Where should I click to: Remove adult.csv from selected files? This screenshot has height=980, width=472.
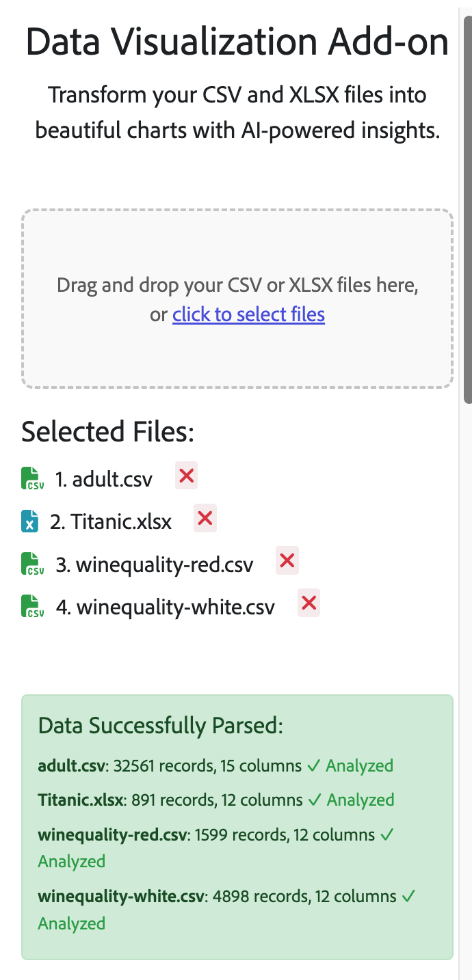pos(187,476)
